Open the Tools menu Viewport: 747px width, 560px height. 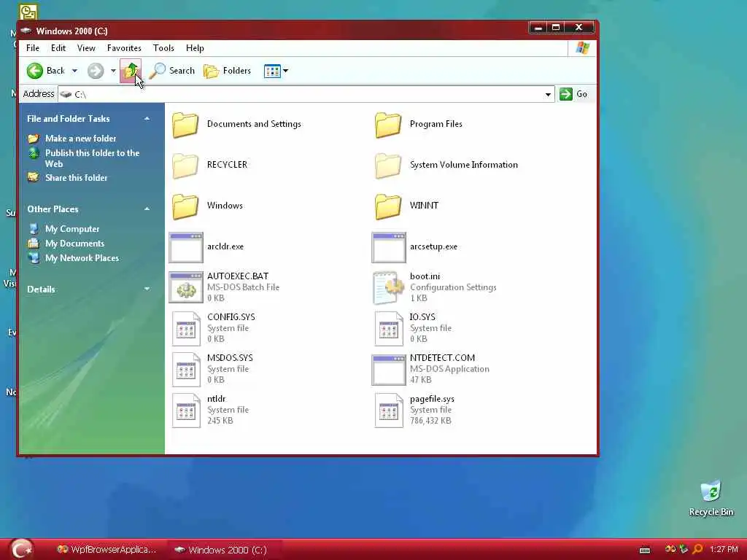coord(163,48)
